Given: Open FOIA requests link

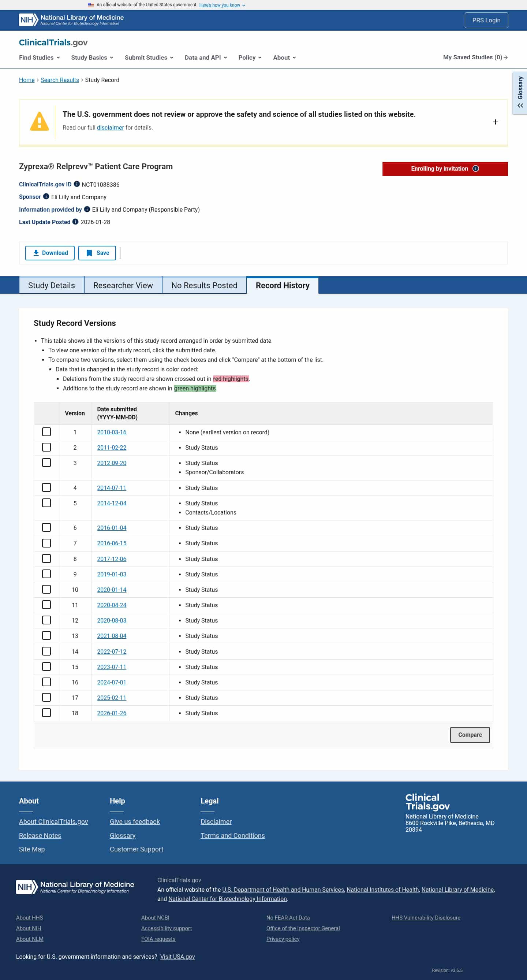Looking at the screenshot, I should [158, 939].
